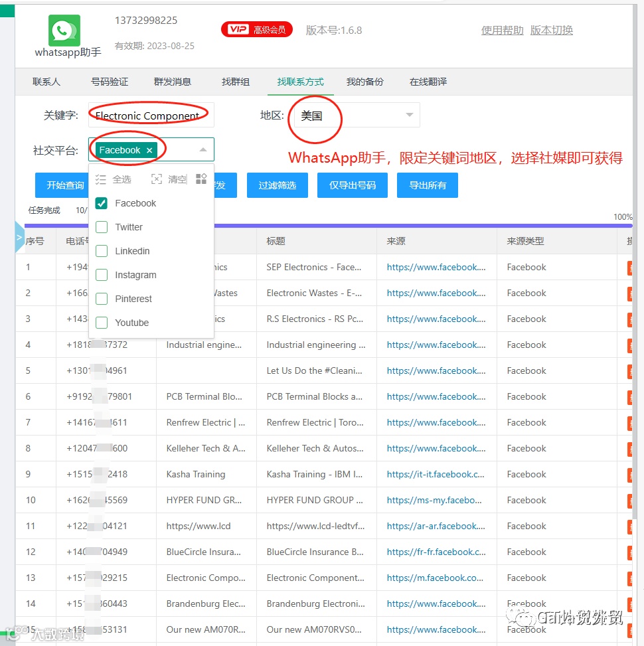Check the Youtube platform checkbox
The width and height of the screenshot is (644, 646).
click(x=101, y=323)
